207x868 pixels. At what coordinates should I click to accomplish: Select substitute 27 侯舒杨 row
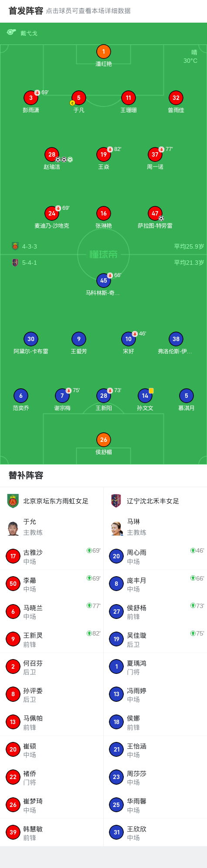click(155, 612)
